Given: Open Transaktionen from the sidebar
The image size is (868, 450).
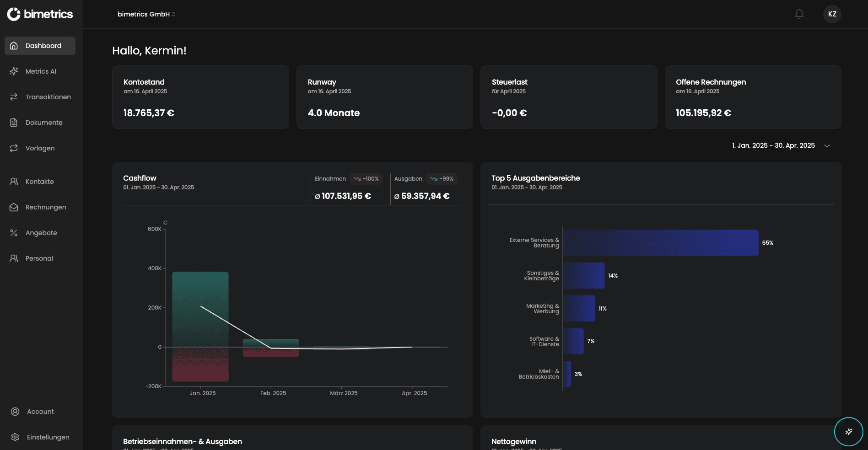Looking at the screenshot, I should [x=14, y=97].
